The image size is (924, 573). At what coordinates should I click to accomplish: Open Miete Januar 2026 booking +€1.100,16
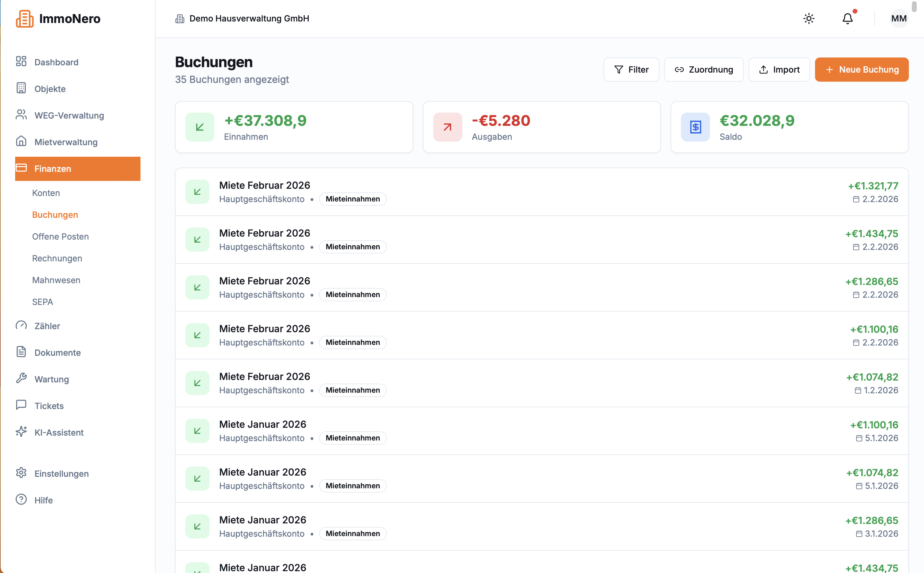tap(541, 431)
